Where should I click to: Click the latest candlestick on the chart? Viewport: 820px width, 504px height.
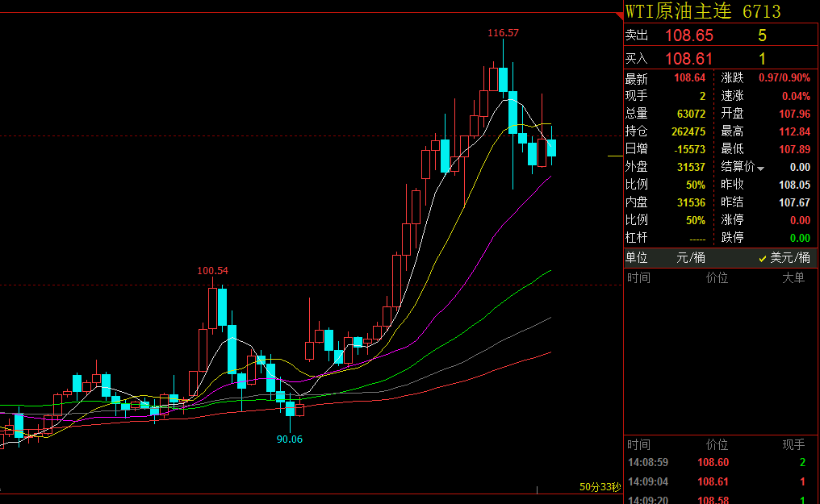(x=551, y=148)
